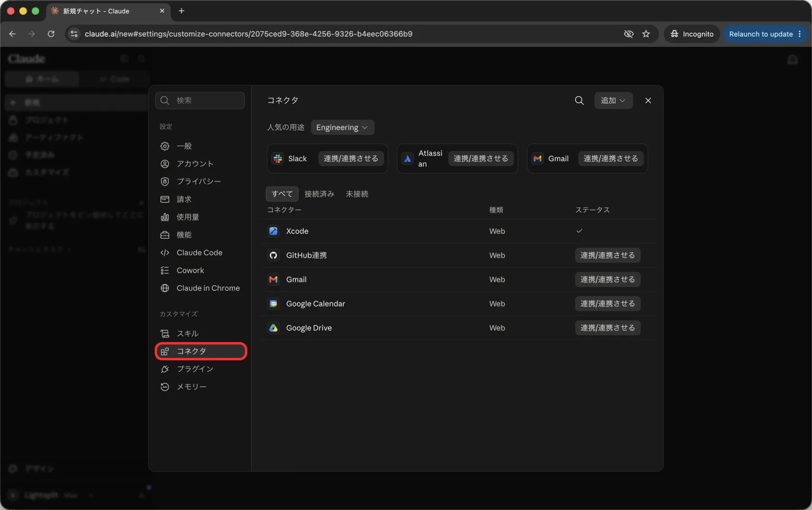Close the 新規チャット - Claude tab

point(162,11)
